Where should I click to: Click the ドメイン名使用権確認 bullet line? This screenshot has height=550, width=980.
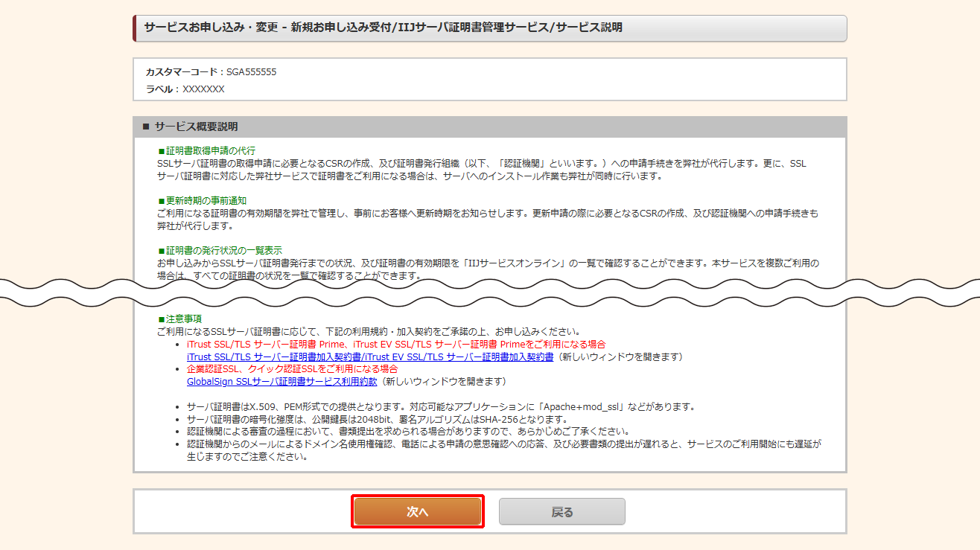[x=503, y=444]
